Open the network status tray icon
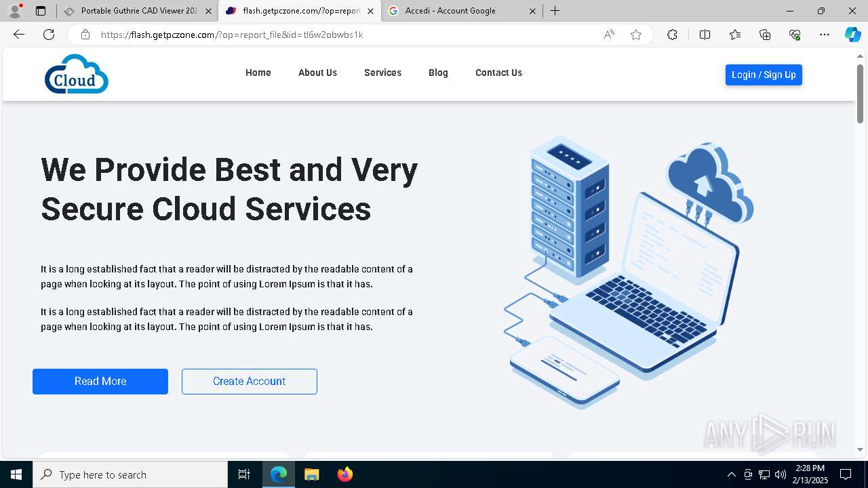Image resolution: width=868 pixels, height=488 pixels. (x=764, y=474)
